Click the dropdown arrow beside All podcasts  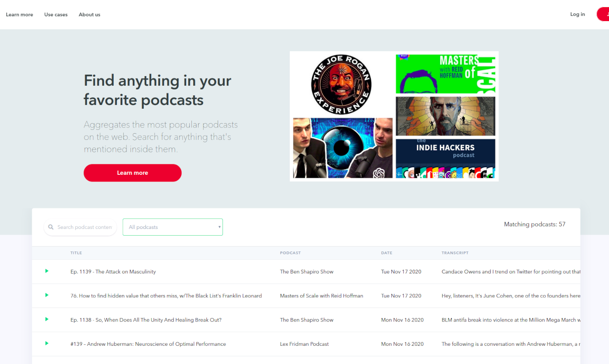pyautogui.click(x=219, y=227)
